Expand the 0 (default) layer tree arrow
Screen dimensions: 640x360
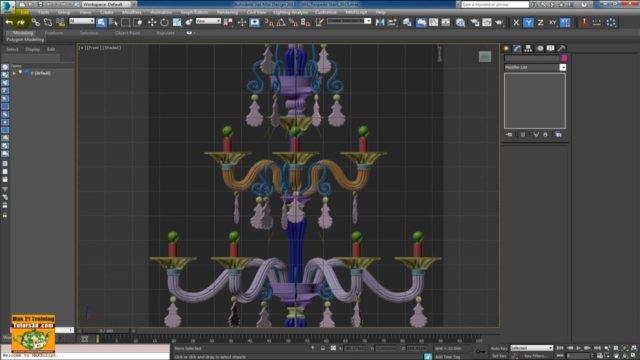[x=14, y=73]
